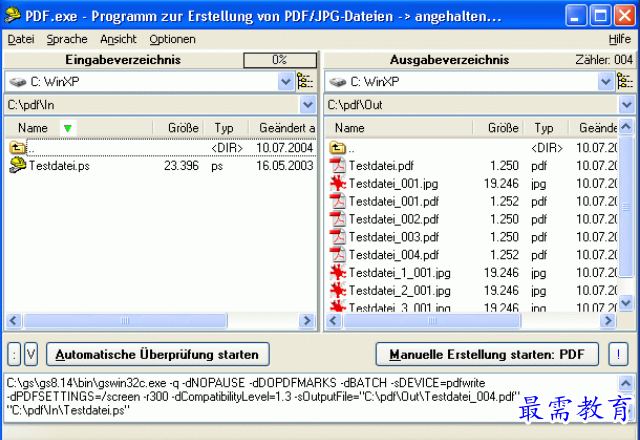Open the Optionen menu
Screen dimensions: 640x440
[172, 39]
